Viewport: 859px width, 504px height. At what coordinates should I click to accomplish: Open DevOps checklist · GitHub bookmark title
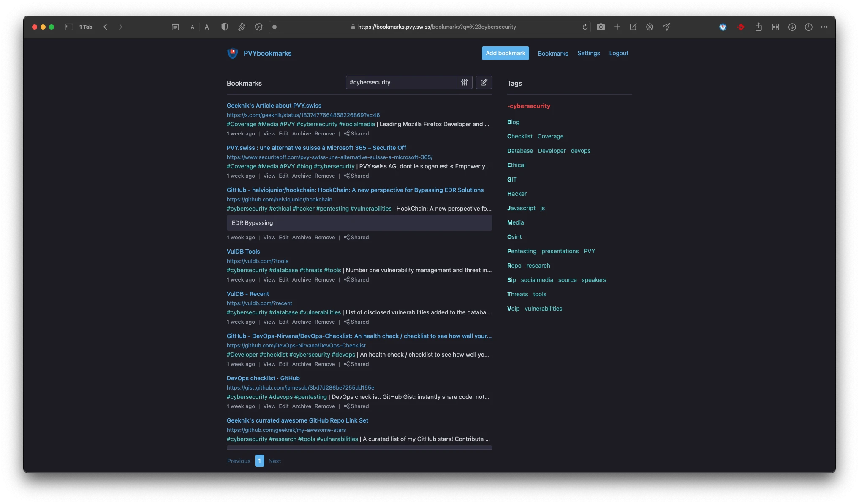click(263, 378)
